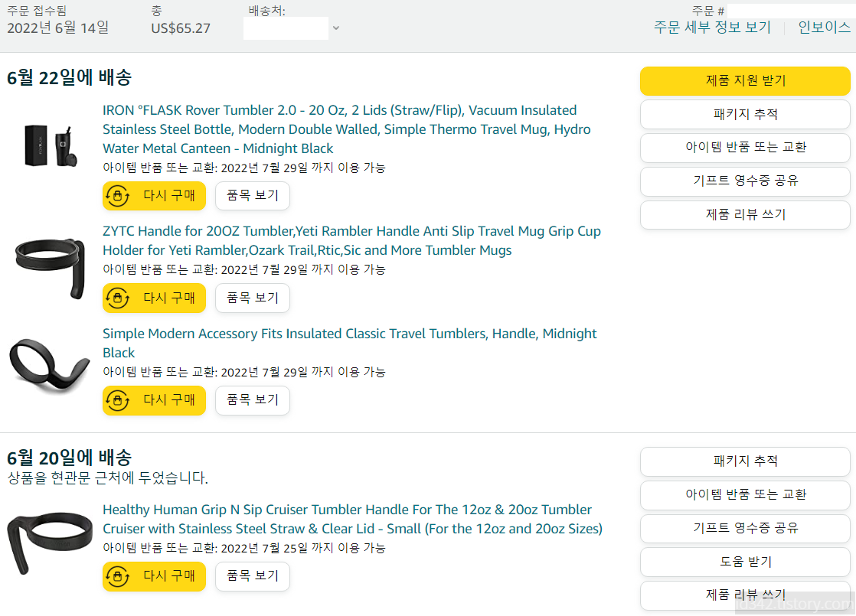Select the IRON FLASK return deadline text
856x616 pixels.
(x=244, y=168)
